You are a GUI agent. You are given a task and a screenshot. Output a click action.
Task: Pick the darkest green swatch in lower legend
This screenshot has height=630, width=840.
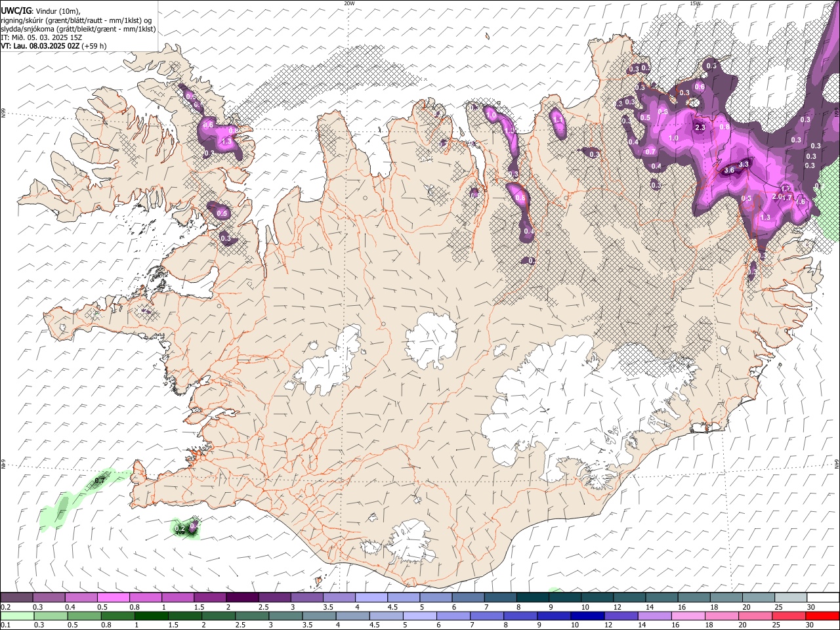tap(151, 616)
